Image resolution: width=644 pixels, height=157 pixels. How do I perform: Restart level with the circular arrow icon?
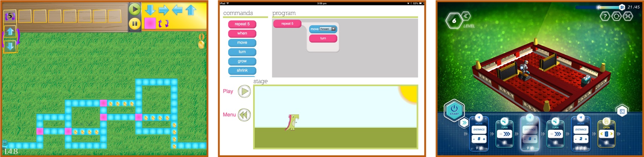pyautogui.click(x=617, y=16)
